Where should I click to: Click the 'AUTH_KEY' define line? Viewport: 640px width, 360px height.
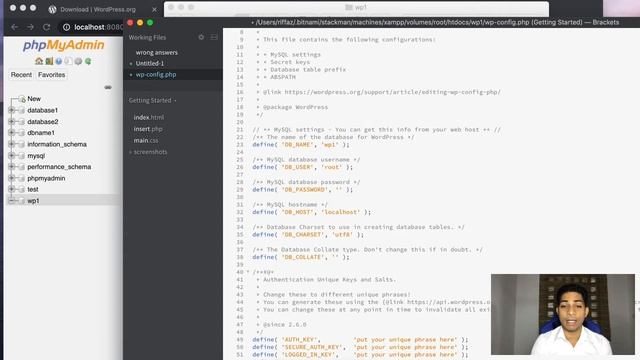(x=360, y=339)
